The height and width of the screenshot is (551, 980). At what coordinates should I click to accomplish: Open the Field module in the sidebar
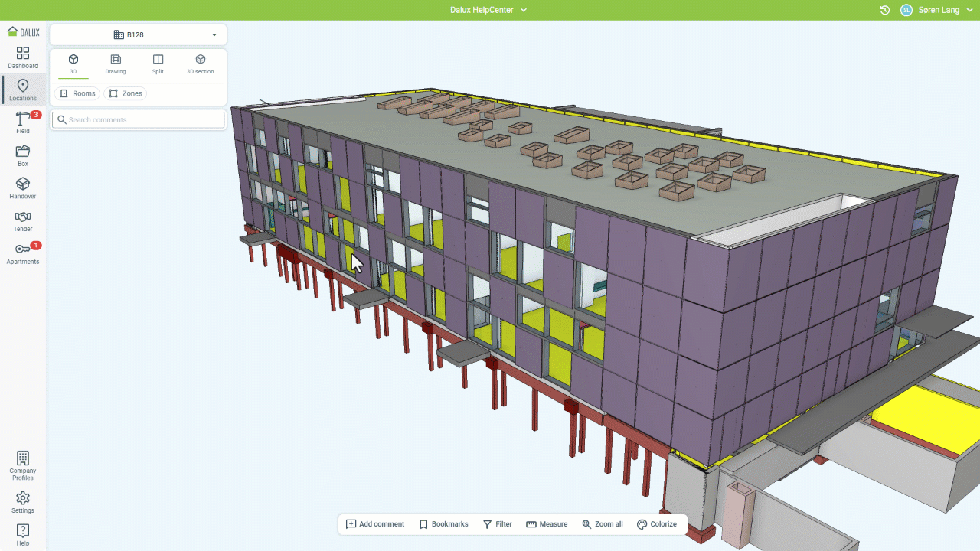coord(23,122)
